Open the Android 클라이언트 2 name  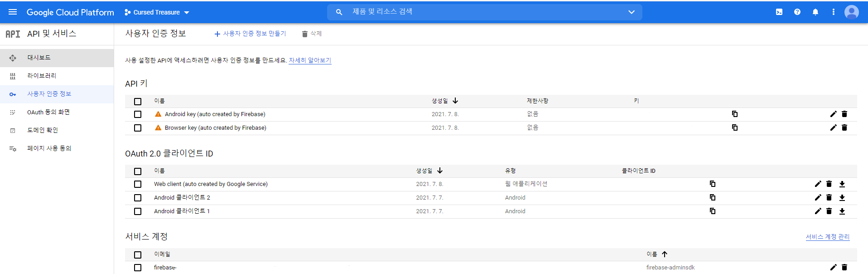[182, 198]
